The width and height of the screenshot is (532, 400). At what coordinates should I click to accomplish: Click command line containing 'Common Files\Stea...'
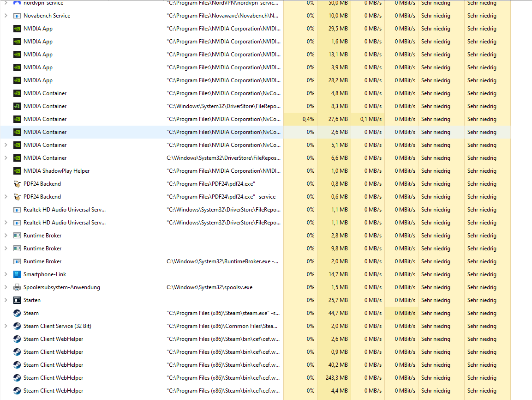pyautogui.click(x=222, y=326)
